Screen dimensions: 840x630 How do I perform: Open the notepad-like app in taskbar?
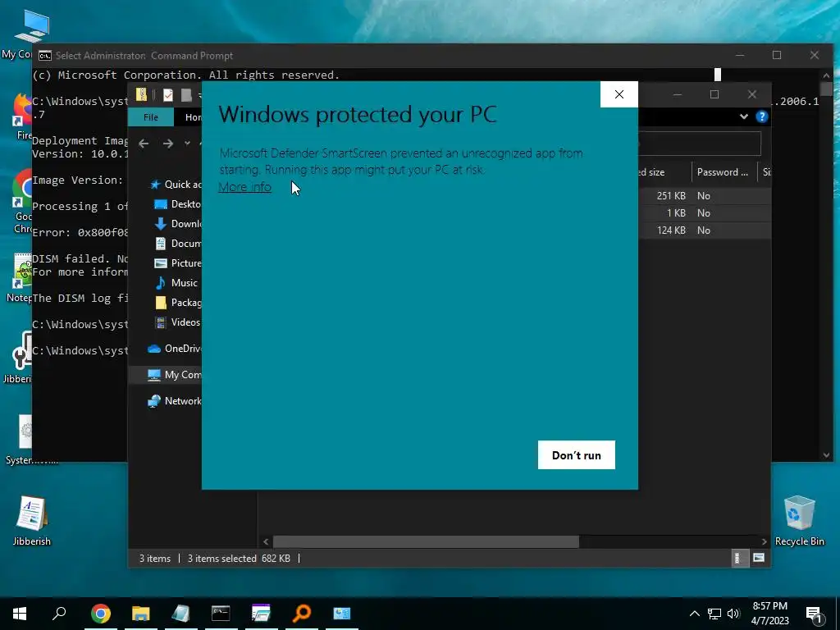click(180, 614)
